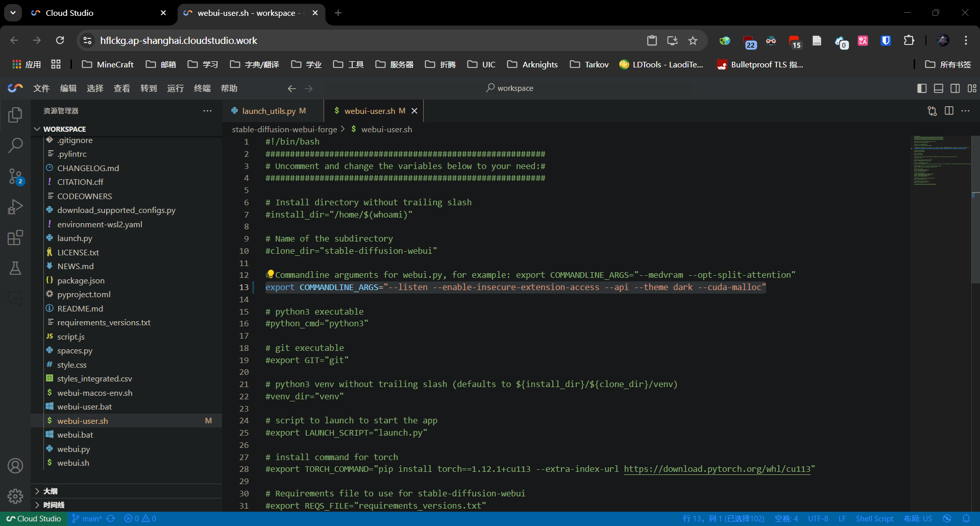Click the lightbulb code action on line 12
The image size is (980, 526).
[271, 274]
